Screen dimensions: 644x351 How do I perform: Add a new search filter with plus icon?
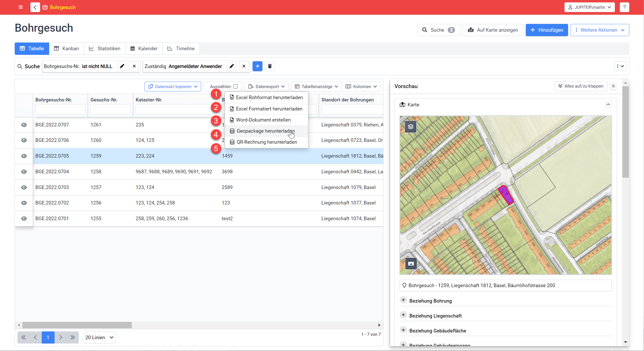257,66
